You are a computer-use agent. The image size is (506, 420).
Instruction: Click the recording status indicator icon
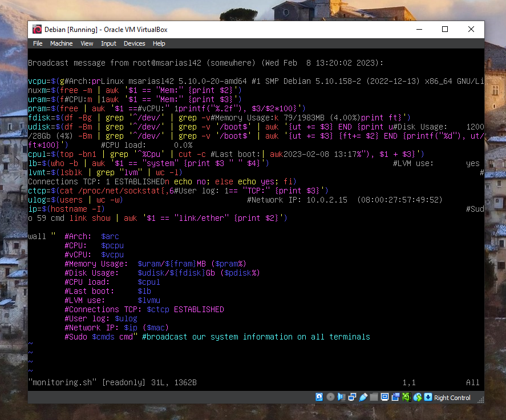[396, 397]
